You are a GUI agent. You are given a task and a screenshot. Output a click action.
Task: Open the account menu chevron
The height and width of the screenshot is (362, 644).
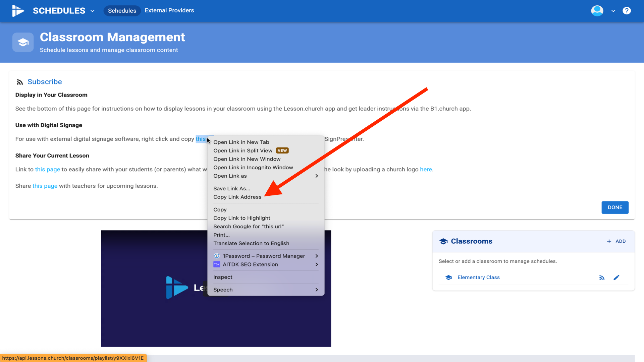point(613,11)
